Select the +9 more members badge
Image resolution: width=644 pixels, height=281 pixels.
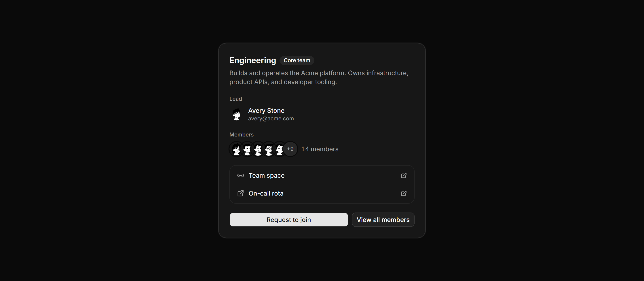[290, 149]
